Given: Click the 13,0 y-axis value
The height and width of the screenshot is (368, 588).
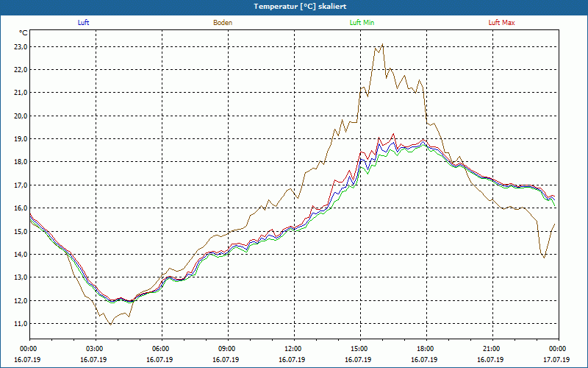Looking at the screenshot, I should tap(21, 277).
